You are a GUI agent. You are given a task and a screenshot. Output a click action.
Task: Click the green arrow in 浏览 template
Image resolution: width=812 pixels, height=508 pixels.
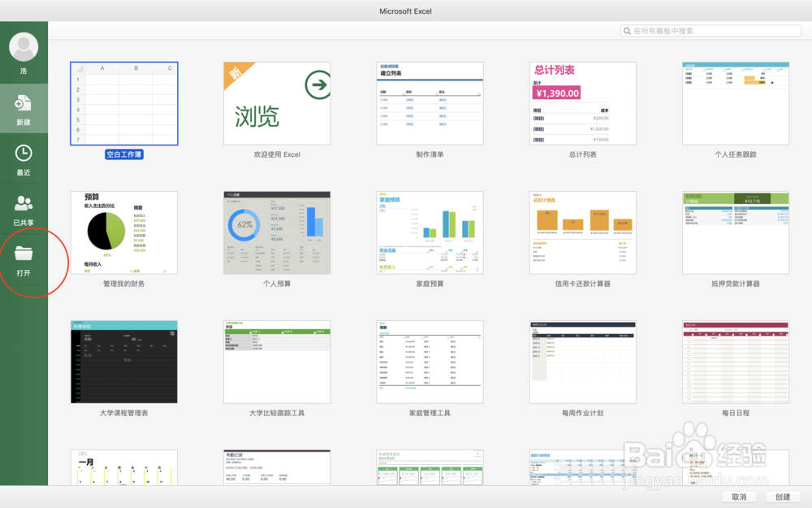317,85
